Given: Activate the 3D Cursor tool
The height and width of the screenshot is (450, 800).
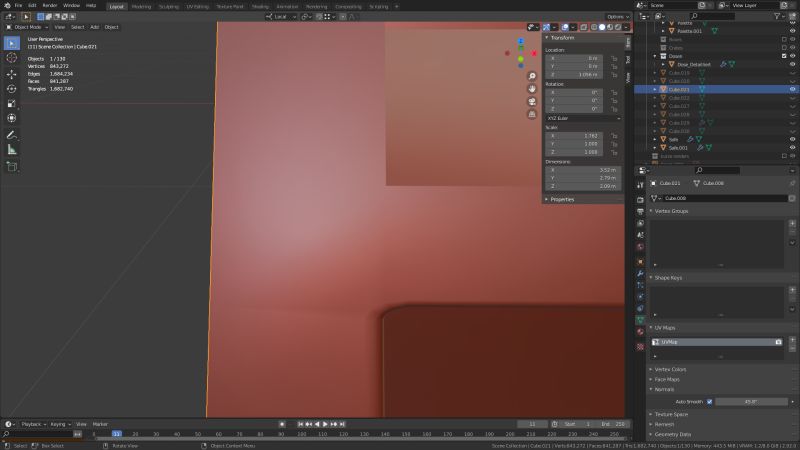Looking at the screenshot, I should [12, 58].
